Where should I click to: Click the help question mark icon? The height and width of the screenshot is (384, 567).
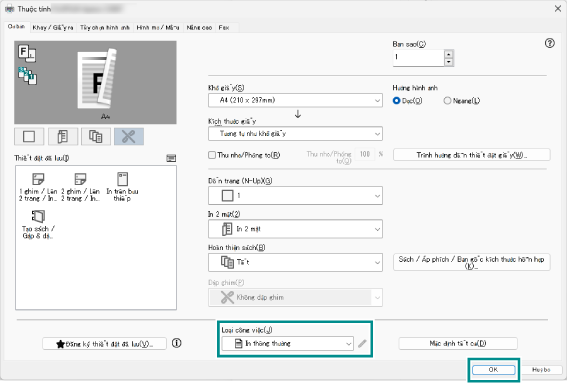549,43
